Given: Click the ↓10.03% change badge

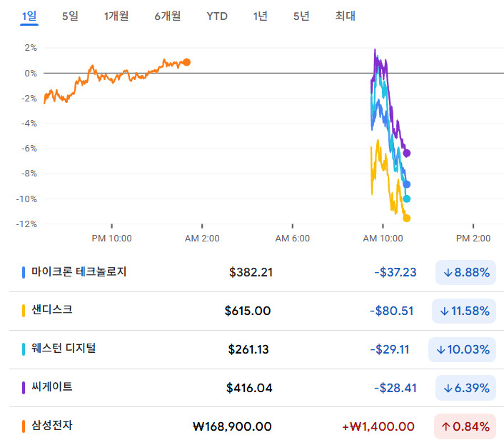Looking at the screenshot, I should tap(462, 349).
